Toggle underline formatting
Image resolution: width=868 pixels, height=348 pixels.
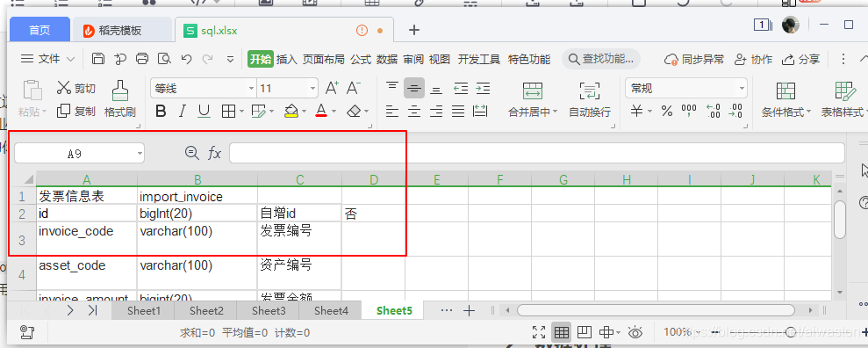coord(204,112)
